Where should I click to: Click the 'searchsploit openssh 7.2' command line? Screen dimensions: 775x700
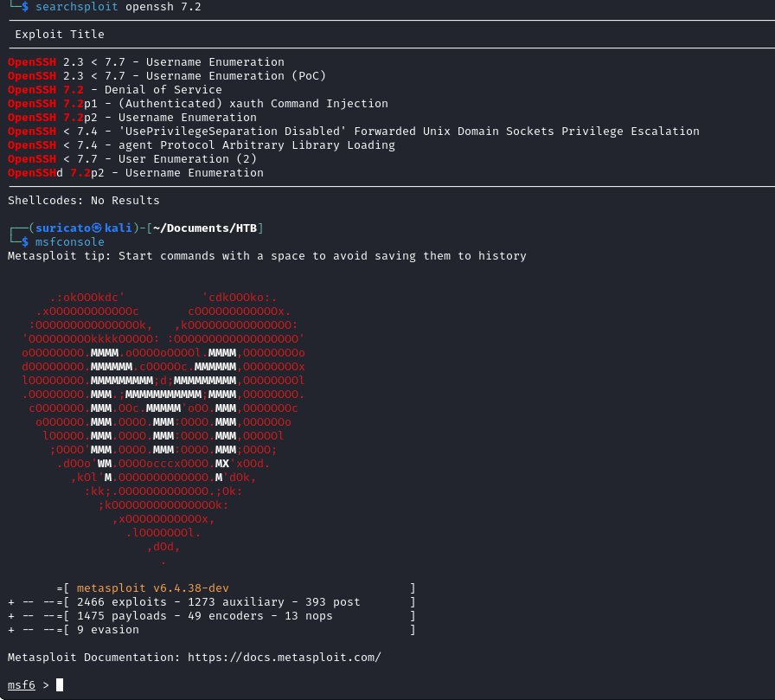[118, 7]
